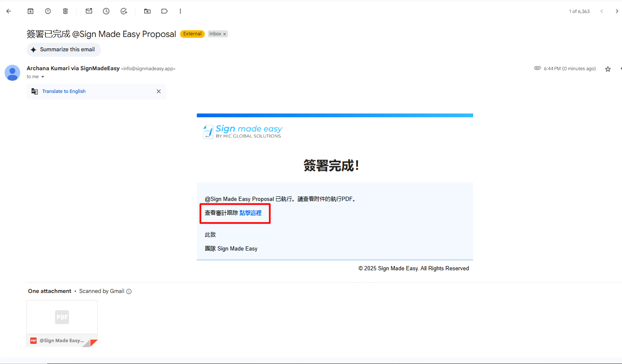The image size is (622, 364).
Task: Click the '團隊 Sign Made Easy' signature line
Action: point(231,249)
